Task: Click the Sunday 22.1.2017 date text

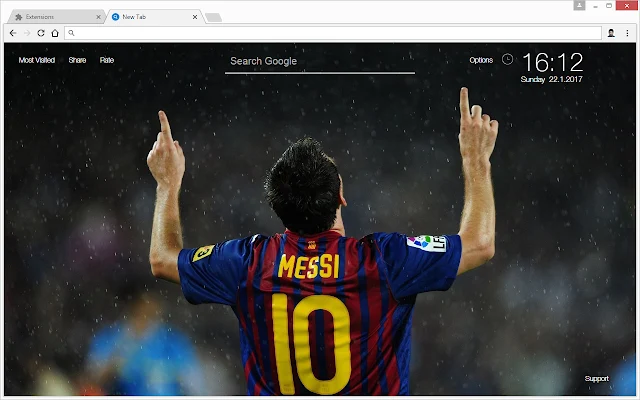Action: click(551, 79)
